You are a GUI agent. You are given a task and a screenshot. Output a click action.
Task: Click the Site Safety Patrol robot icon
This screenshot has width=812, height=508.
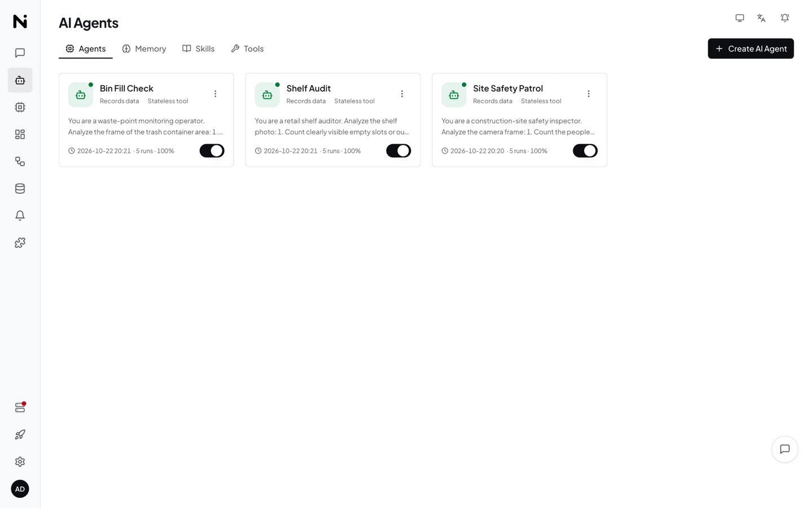pos(454,95)
